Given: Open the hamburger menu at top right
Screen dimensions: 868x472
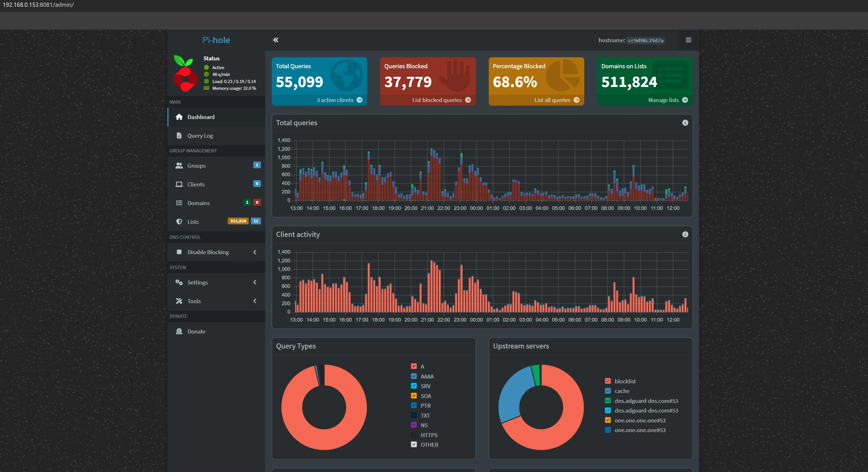Looking at the screenshot, I should [x=688, y=40].
